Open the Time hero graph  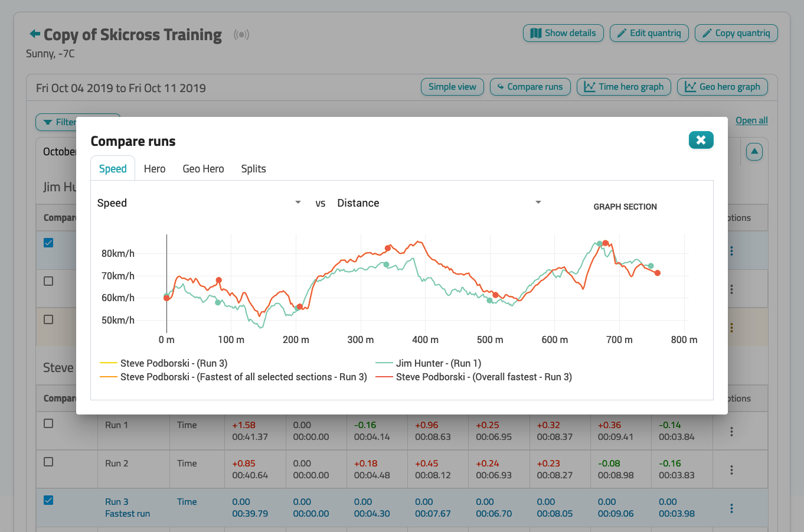pos(624,87)
